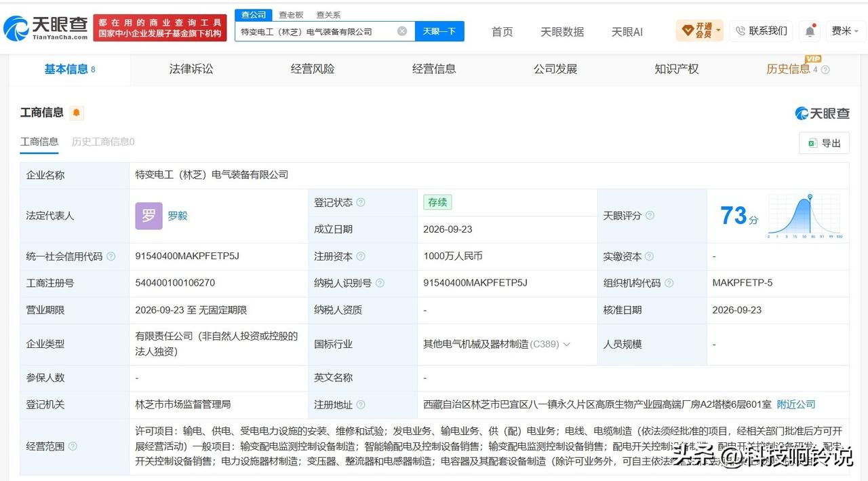Go to 首页 in the top navigation
868x481 pixels.
tap(502, 32)
